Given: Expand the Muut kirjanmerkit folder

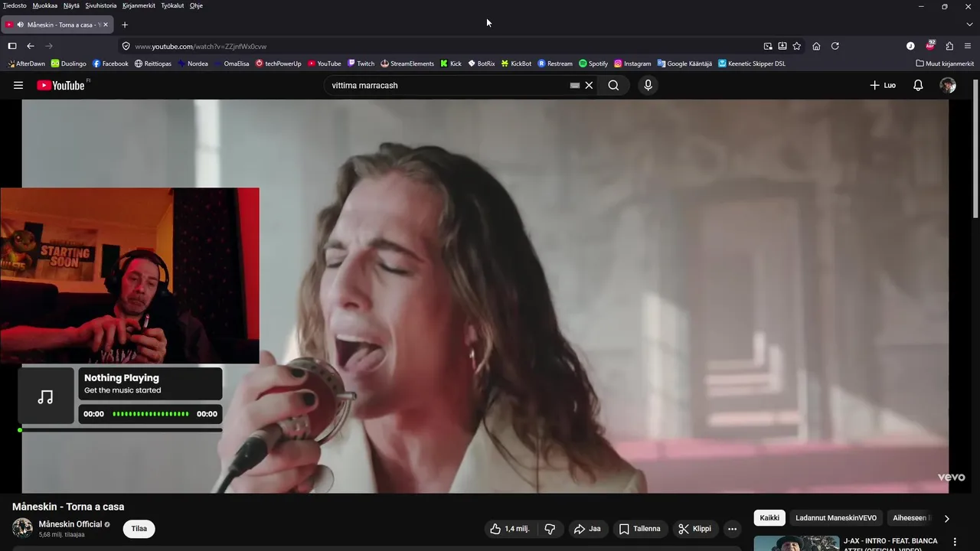Looking at the screenshot, I should click(945, 64).
